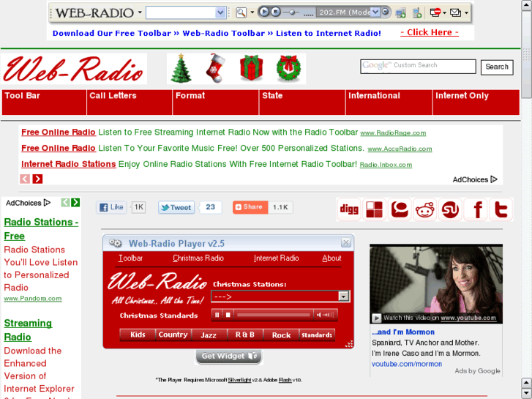This screenshot has width=532, height=399.
Task: Click the Facebook Like button
Action: tap(112, 207)
